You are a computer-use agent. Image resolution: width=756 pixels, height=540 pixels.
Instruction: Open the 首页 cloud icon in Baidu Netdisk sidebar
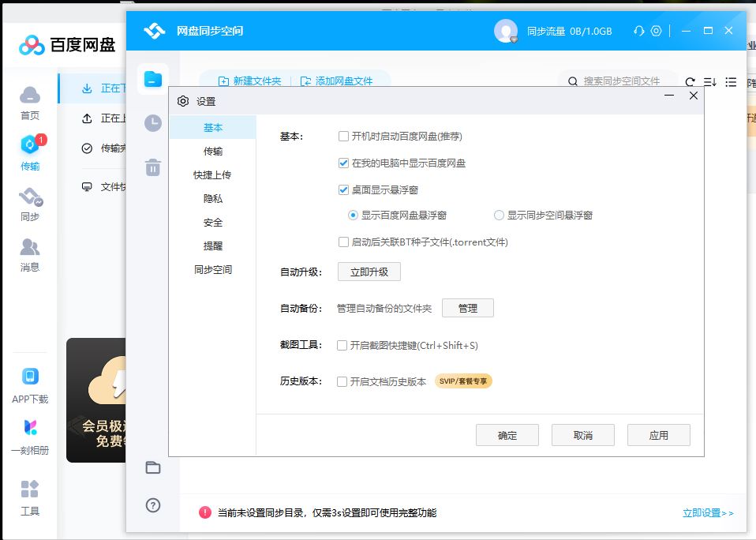(30, 96)
